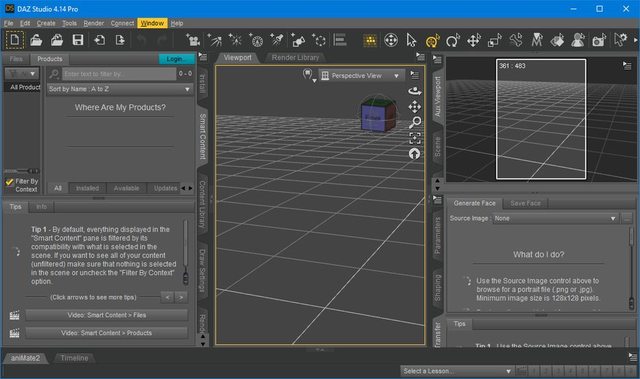The width and height of the screenshot is (640, 379).
Task: Create a new point light icon
Action: pyautogui.click(x=236, y=40)
